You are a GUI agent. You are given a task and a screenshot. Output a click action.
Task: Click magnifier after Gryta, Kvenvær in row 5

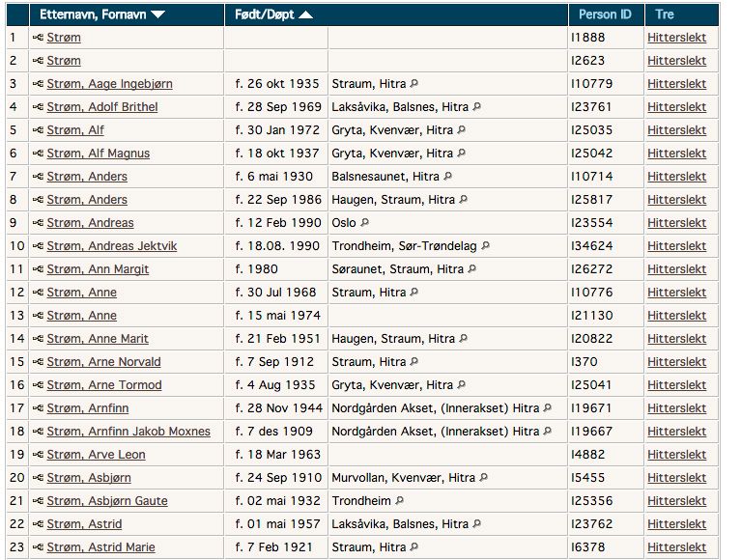[x=461, y=129]
